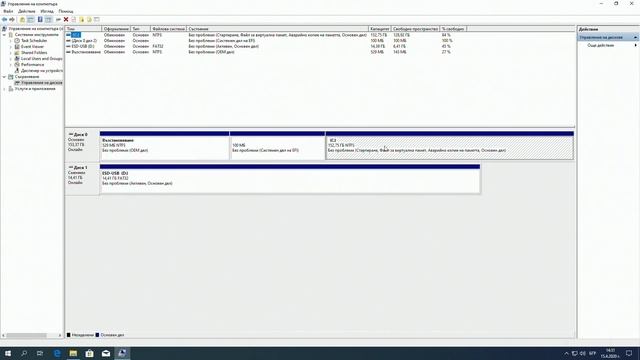Open Microsoft Store from the taskbar
640x360 pixels.
89,353
